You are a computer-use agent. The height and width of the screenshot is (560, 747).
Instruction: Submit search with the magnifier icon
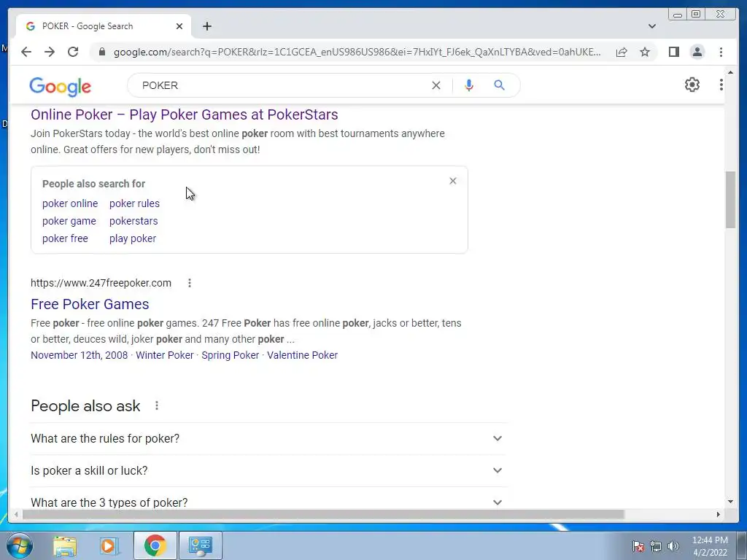(x=499, y=85)
